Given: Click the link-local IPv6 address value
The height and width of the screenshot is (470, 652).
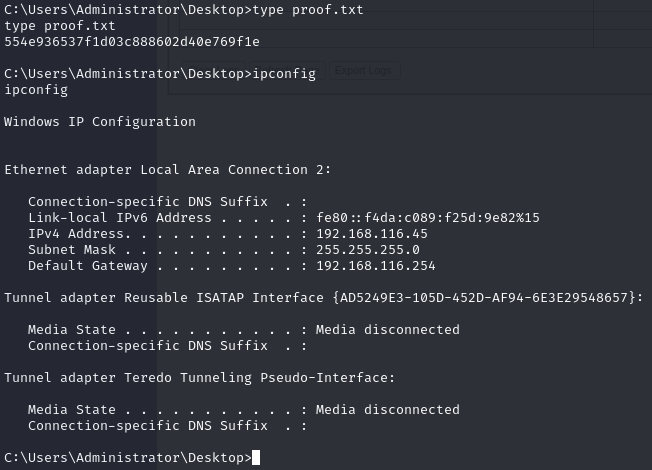Looking at the screenshot, I should pos(427,218).
